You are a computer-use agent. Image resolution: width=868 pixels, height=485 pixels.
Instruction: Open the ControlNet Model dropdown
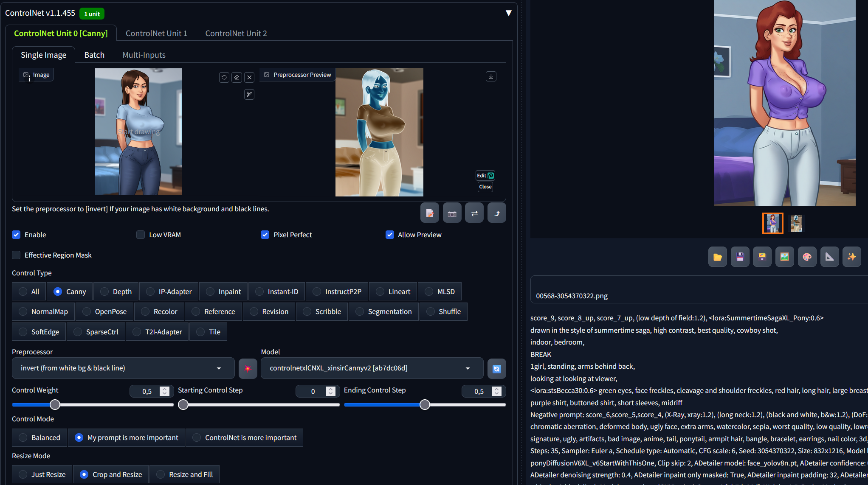(x=372, y=368)
